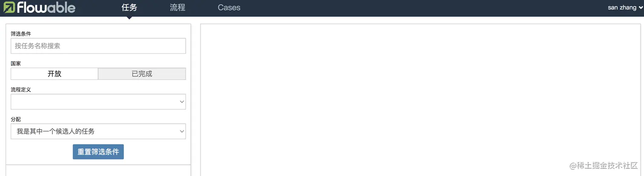Viewport: 644px width, 176px height.
Task: Focus the 按任务名称搜索 search field
Action: [98, 46]
